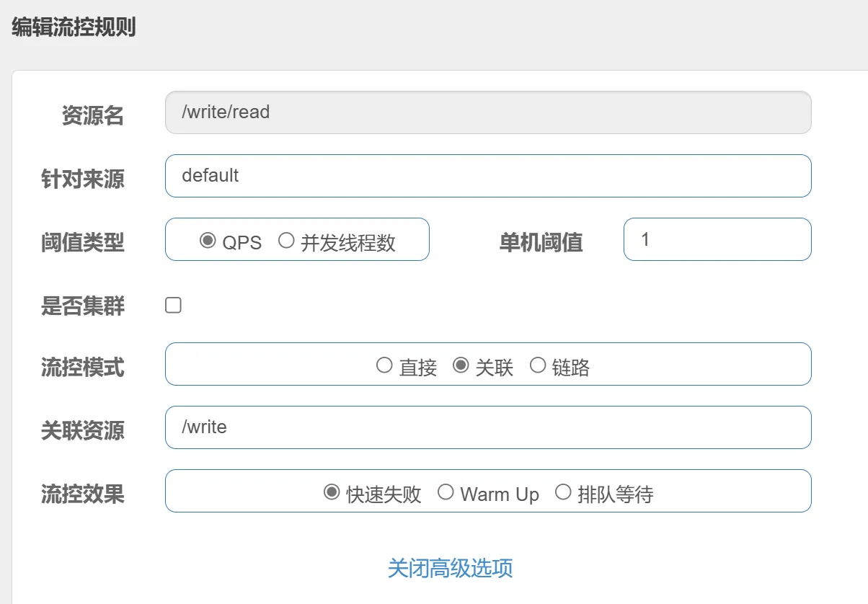
Task: Click the 关联资源 label text
Action: [x=83, y=431]
